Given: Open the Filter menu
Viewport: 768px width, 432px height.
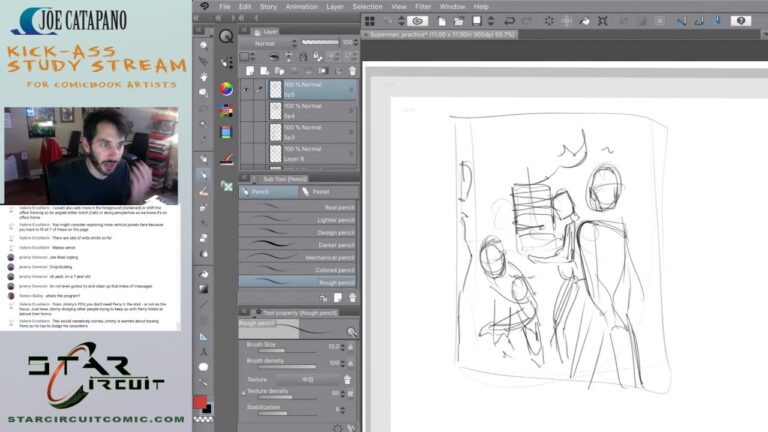Looking at the screenshot, I should (423, 6).
